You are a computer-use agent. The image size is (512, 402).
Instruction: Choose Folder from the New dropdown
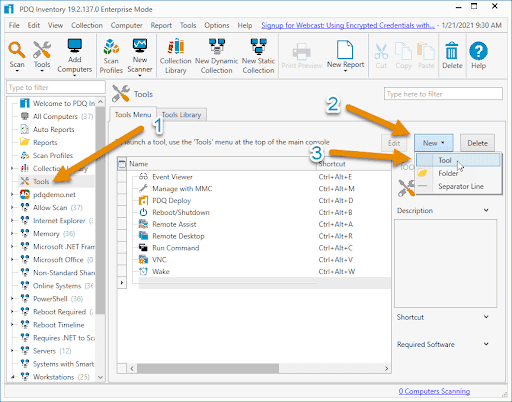tap(458, 173)
